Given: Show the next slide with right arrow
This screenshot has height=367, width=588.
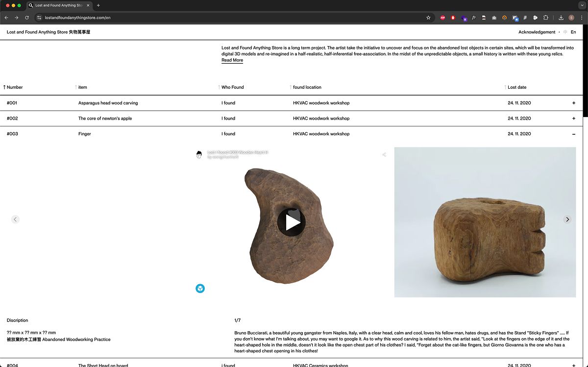Looking at the screenshot, I should [x=567, y=220].
